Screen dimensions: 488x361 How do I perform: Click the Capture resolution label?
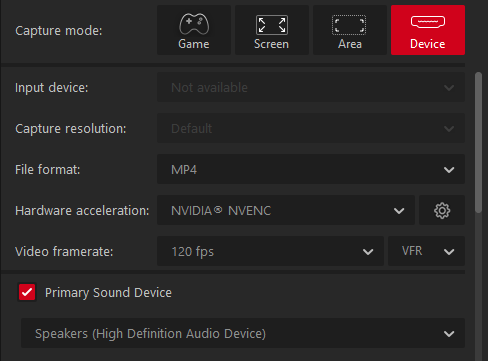tap(71, 129)
